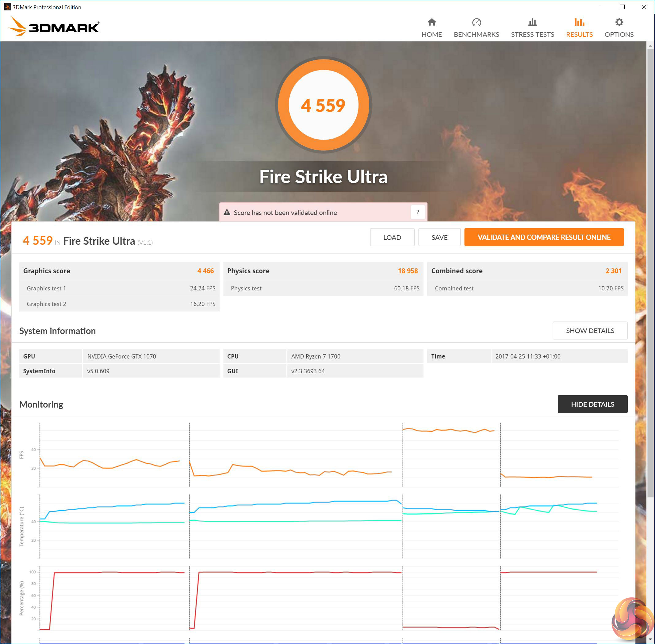Click the orange Results chart icon
Viewport: 655px width, 644px height.
coord(579,22)
